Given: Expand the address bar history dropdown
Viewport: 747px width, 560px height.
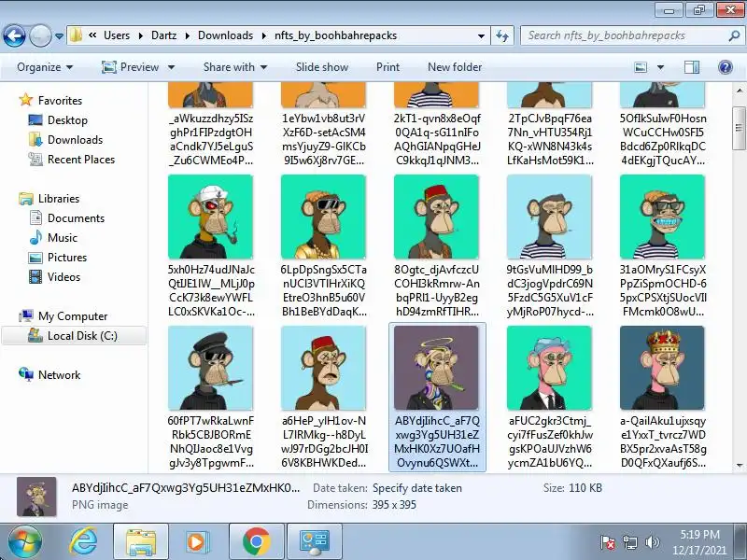Looking at the screenshot, I should coord(481,36).
